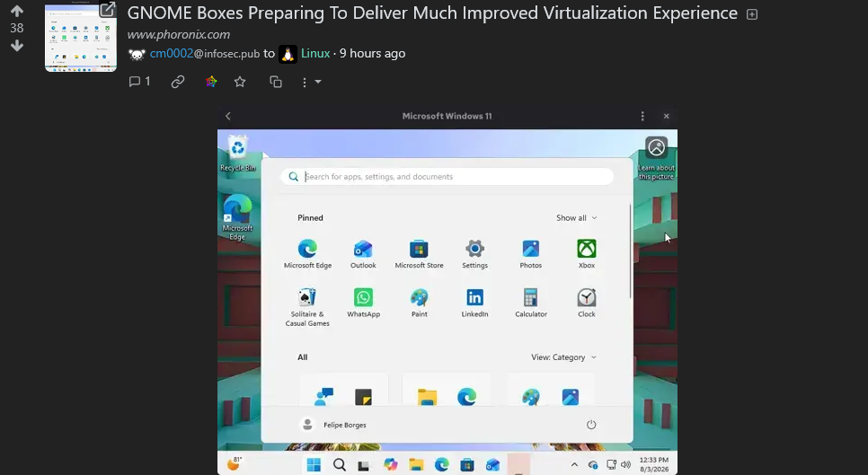Open Recycle Bin on Windows desktop
868x475 pixels.
pos(237,154)
